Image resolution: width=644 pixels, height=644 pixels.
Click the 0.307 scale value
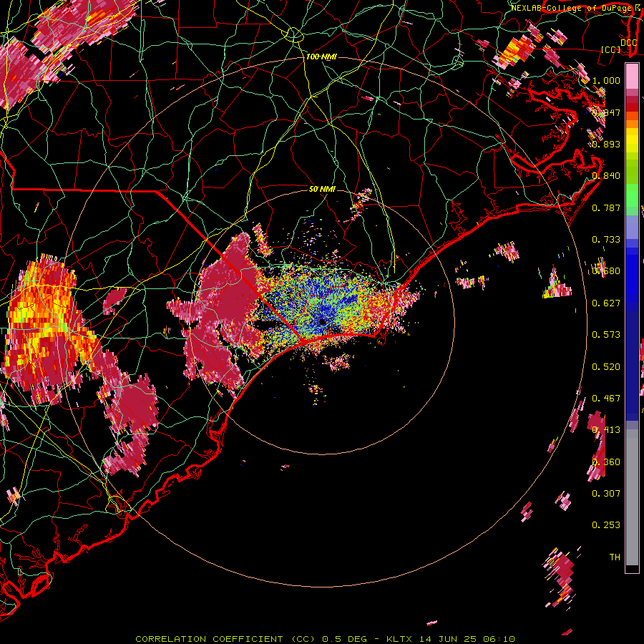click(x=606, y=494)
